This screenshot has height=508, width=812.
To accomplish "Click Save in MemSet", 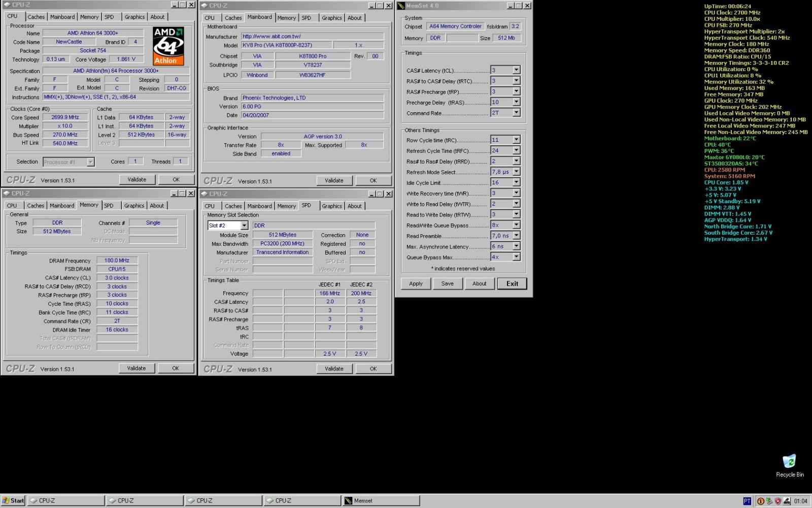I will pos(447,283).
